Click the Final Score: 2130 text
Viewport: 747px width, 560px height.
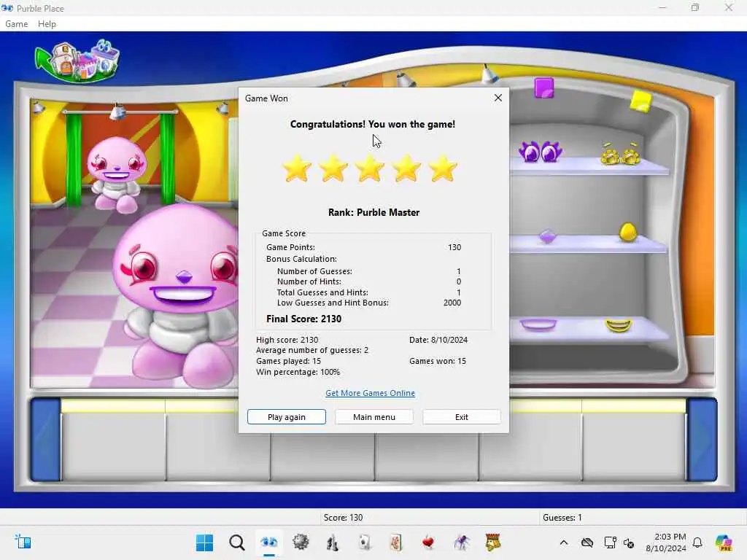[x=304, y=319]
